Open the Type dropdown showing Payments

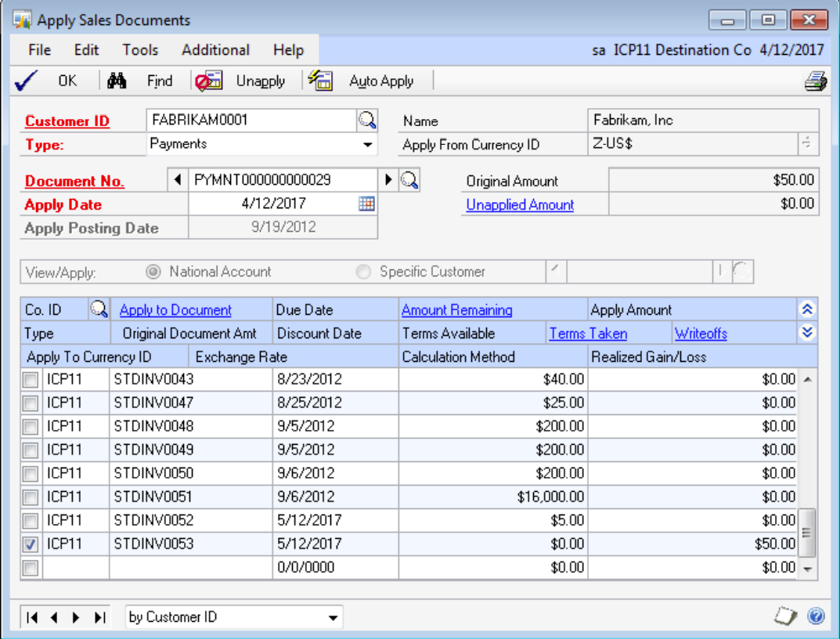[367, 145]
